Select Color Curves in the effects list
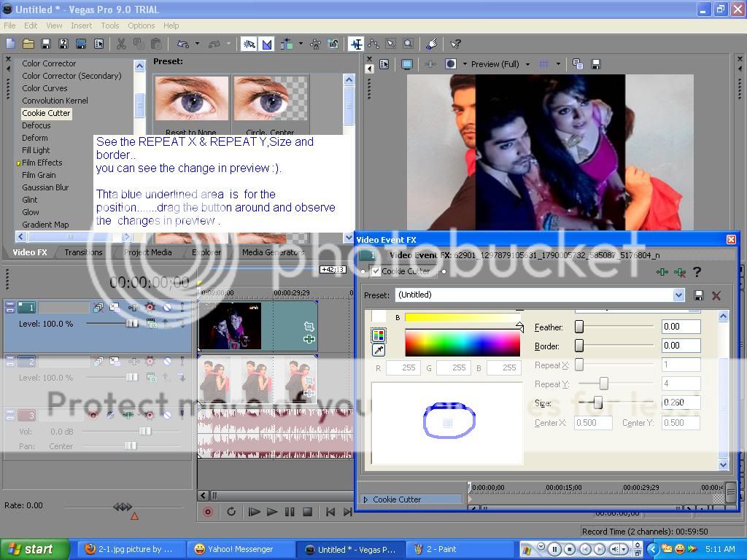747x560 pixels. (x=44, y=88)
